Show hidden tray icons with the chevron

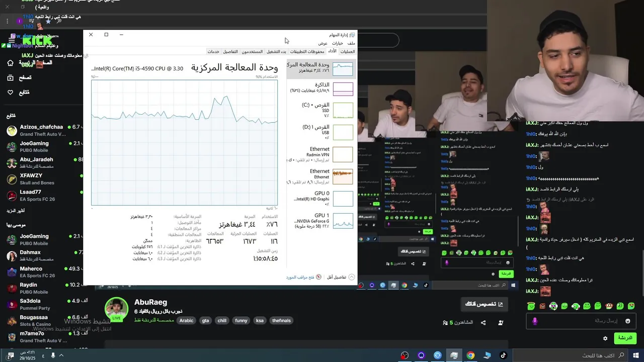[x=61, y=355]
